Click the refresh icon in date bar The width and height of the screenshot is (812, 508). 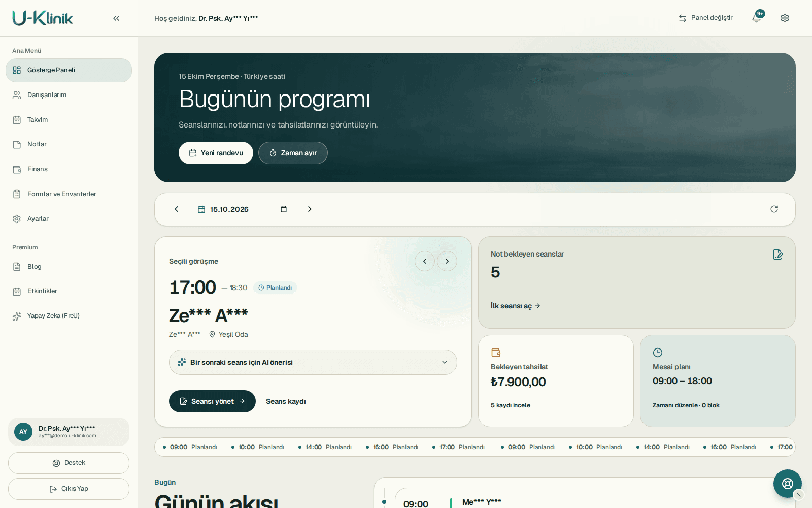774,209
